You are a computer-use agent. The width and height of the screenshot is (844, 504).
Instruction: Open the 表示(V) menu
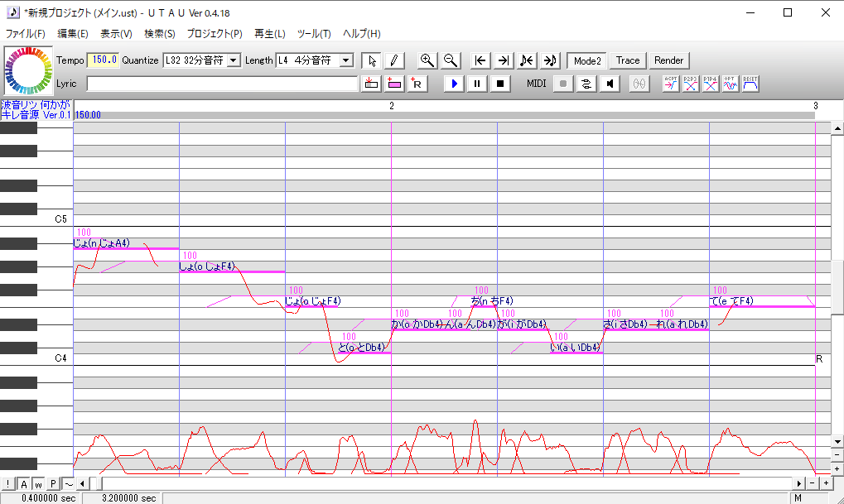(x=116, y=33)
